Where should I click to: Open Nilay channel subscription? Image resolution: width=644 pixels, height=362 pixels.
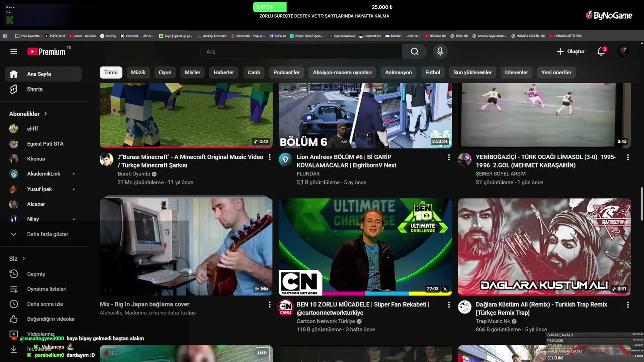[x=43, y=219]
